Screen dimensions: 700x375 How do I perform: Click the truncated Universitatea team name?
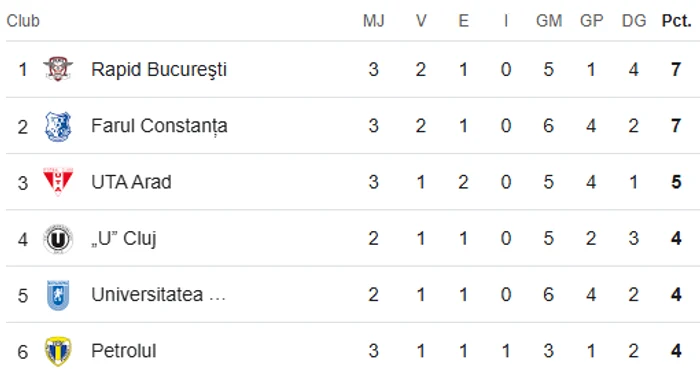(158, 295)
